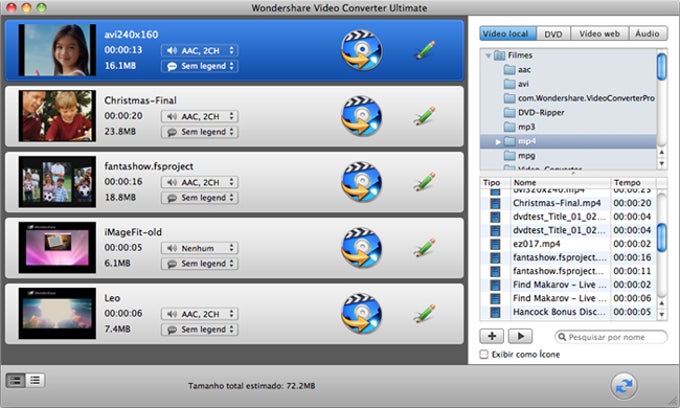Open output format icon for Leo
The height and width of the screenshot is (408, 680).
[362, 314]
